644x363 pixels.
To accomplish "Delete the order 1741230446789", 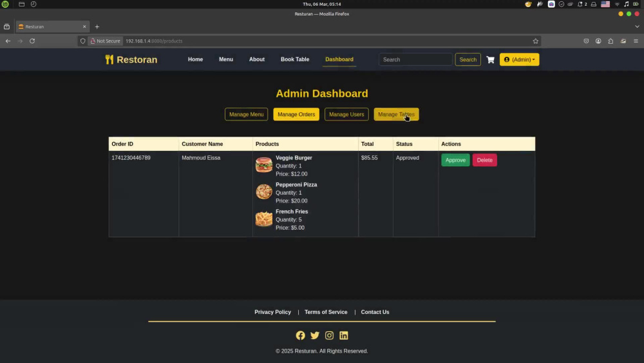I will pos(485,160).
